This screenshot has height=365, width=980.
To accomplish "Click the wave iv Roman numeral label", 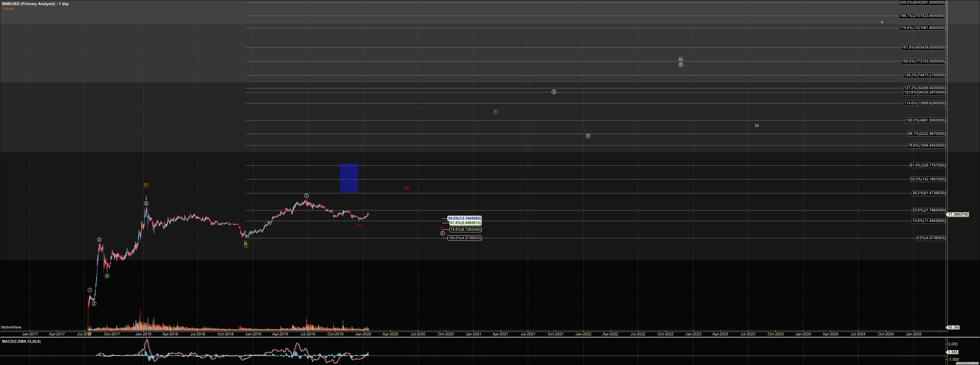I will coord(757,125).
